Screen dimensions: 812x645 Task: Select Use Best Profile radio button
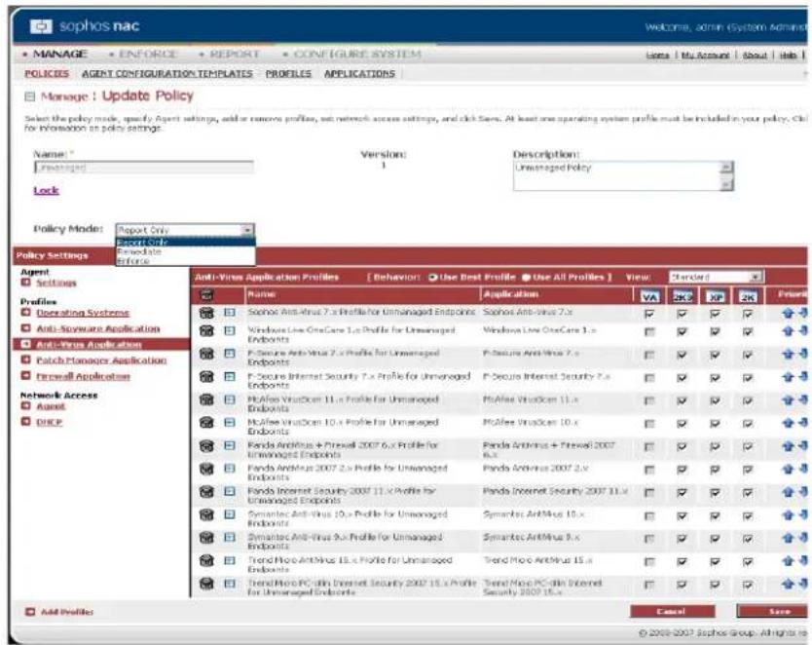tap(433, 278)
